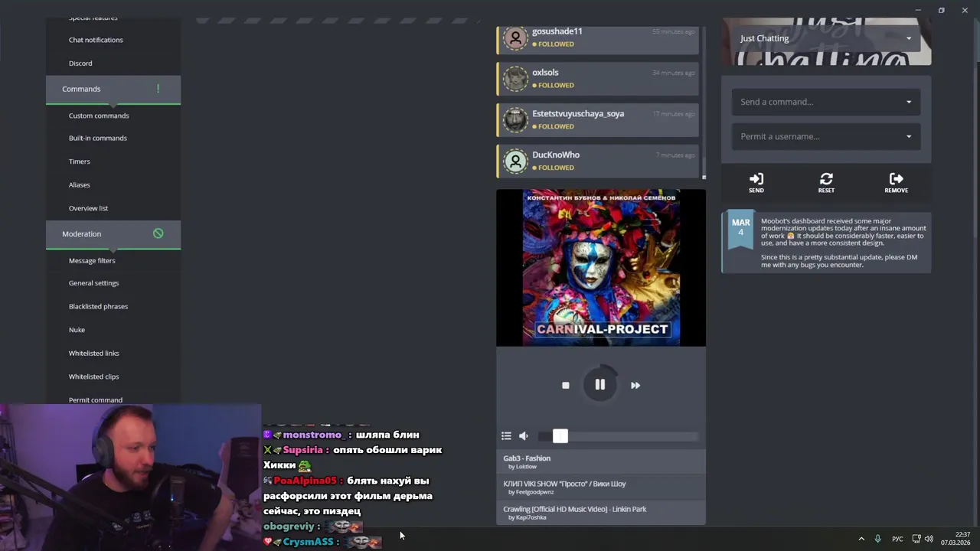Open Whitelisted clips page
The width and height of the screenshot is (980, 551).
[x=94, y=377]
